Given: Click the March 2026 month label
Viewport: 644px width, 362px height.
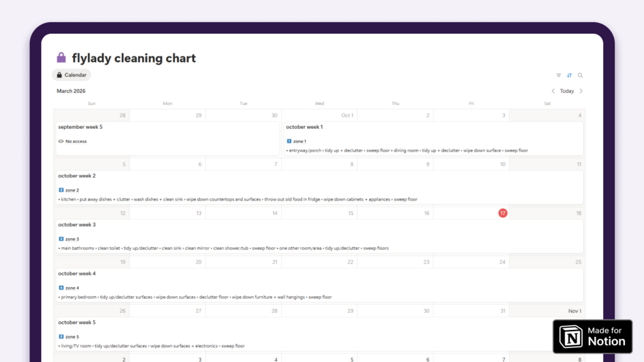Looking at the screenshot, I should tap(71, 91).
